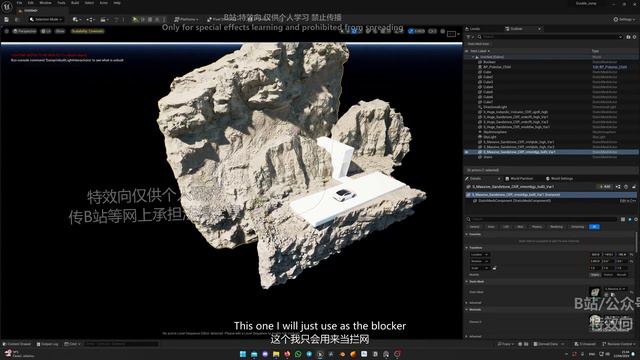Open the Help menu

pyautogui.click(x=117, y=3)
